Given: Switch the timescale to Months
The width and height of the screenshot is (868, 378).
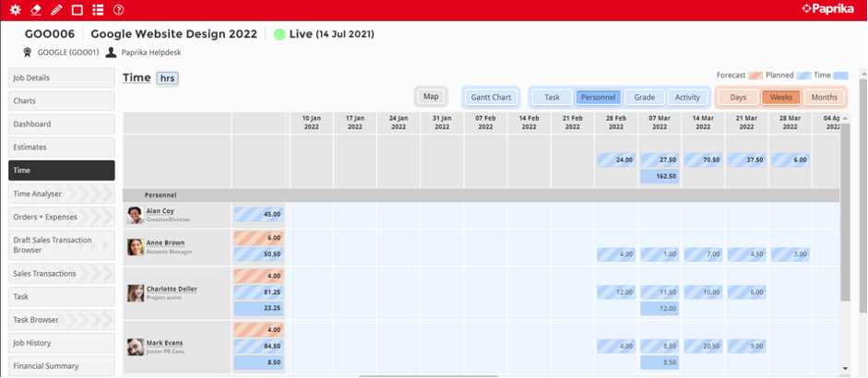Looking at the screenshot, I should point(824,97).
